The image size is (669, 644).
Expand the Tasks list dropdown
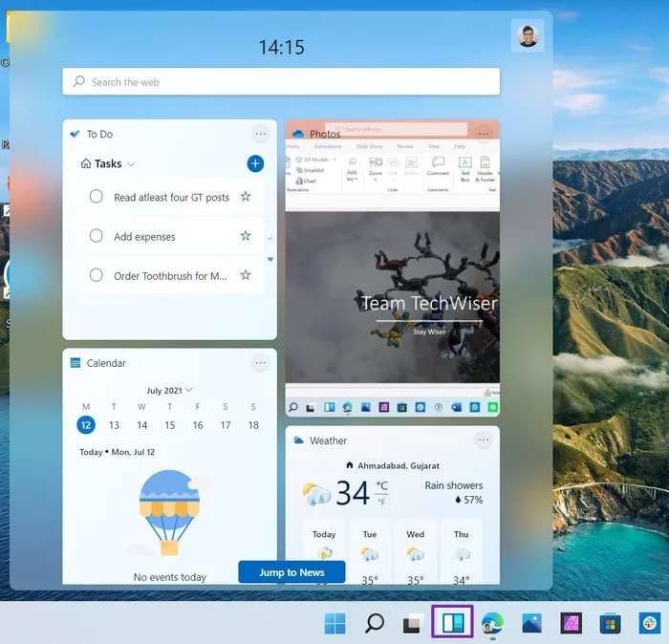131,164
